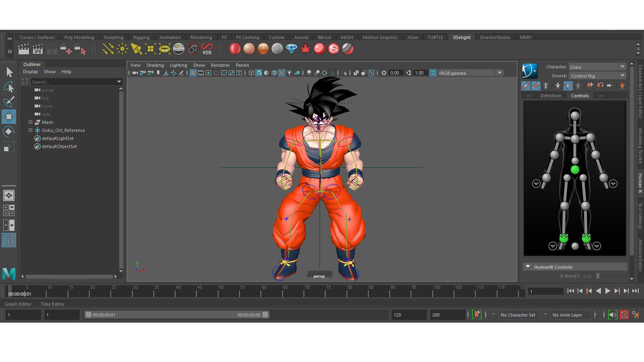Click the IPR render shelf icon
Viewport: 644px width, 362px height.
point(38,49)
